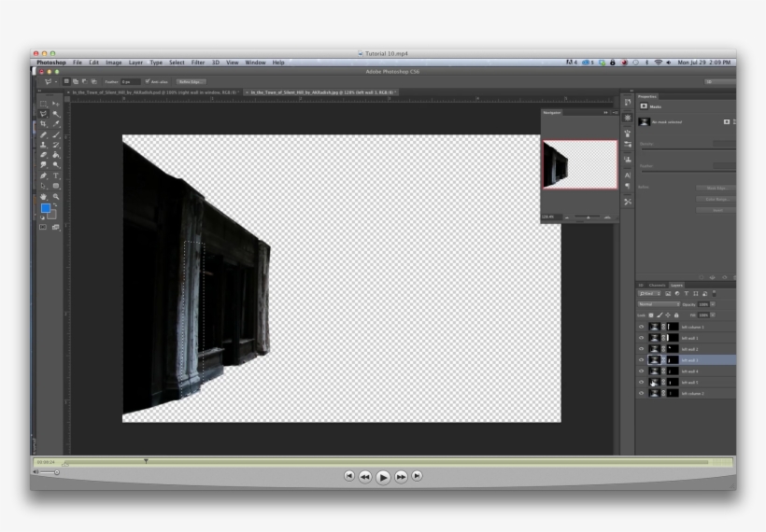This screenshot has height=532, width=766.
Task: Open the Fill slider dropdown arrow
Action: coord(714,315)
